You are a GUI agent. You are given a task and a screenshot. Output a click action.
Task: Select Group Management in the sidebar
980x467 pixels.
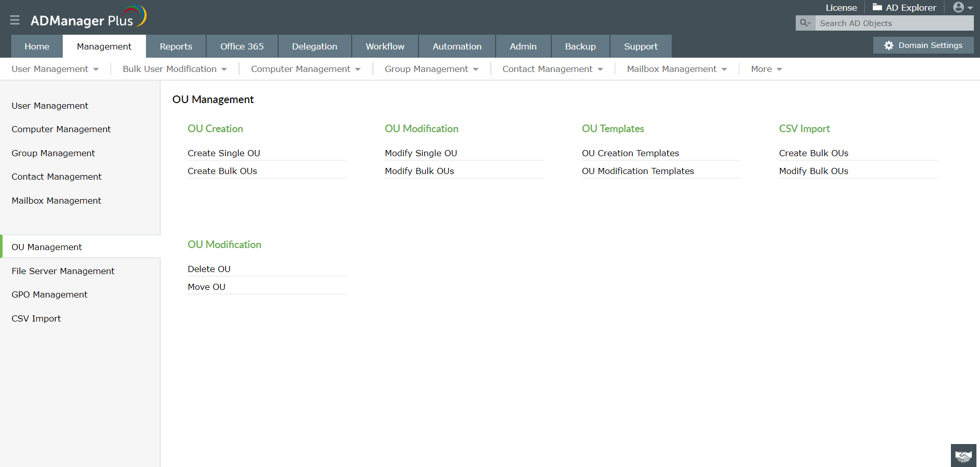pyautogui.click(x=53, y=153)
